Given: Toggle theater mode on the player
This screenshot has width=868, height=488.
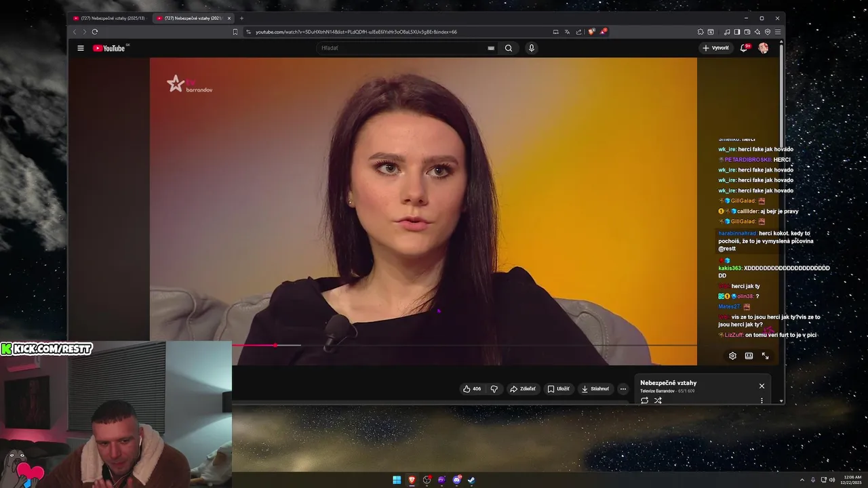Looking at the screenshot, I should pos(749,356).
